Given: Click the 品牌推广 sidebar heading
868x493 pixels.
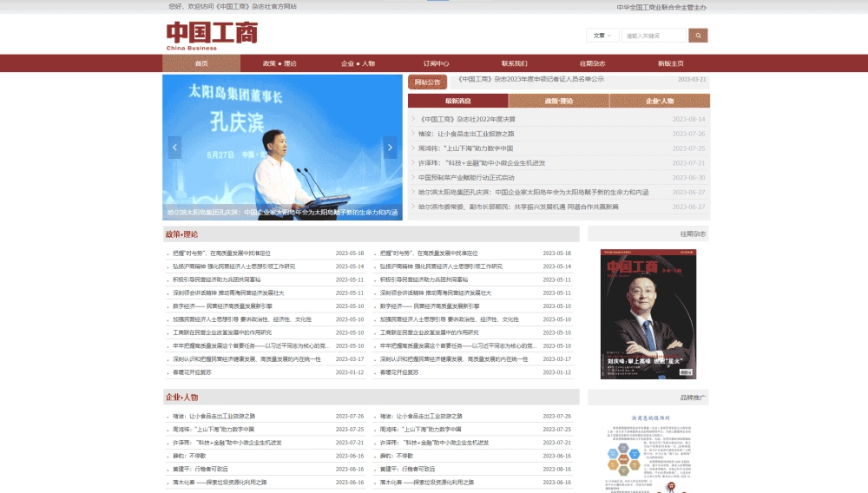Looking at the screenshot, I should pyautogui.click(x=693, y=398).
